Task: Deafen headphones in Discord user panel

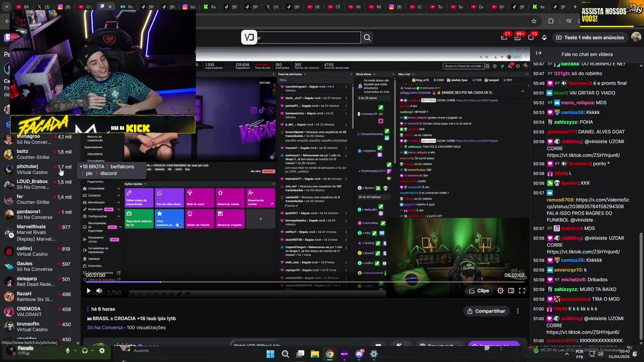Action: pyautogui.click(x=85, y=351)
